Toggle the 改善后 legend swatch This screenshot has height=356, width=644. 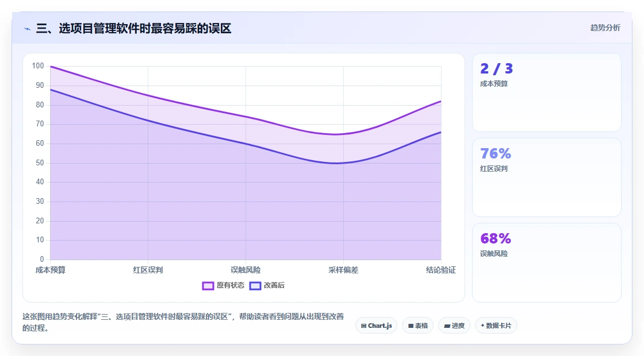[255, 285]
